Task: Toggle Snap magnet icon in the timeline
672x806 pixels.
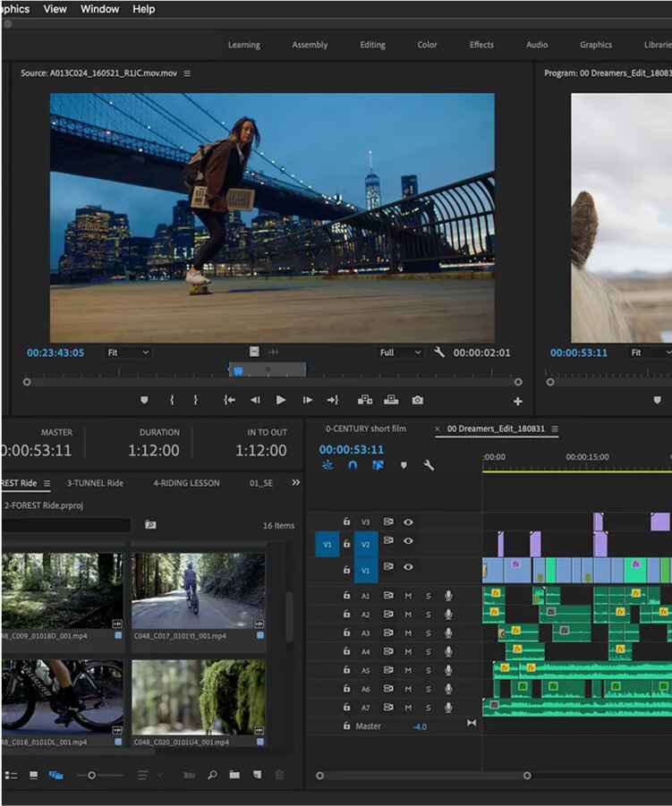Action: [353, 465]
